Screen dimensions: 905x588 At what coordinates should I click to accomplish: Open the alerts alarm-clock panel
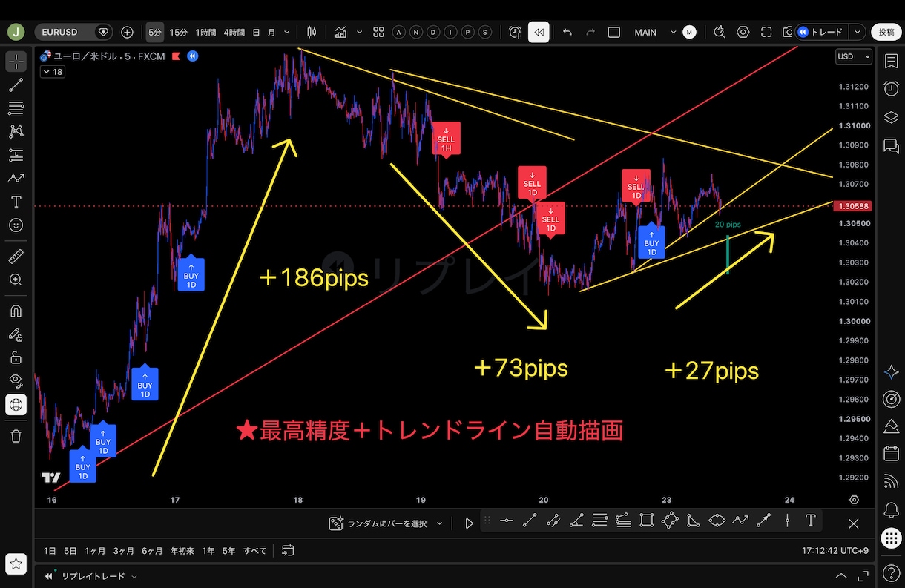tap(891, 89)
